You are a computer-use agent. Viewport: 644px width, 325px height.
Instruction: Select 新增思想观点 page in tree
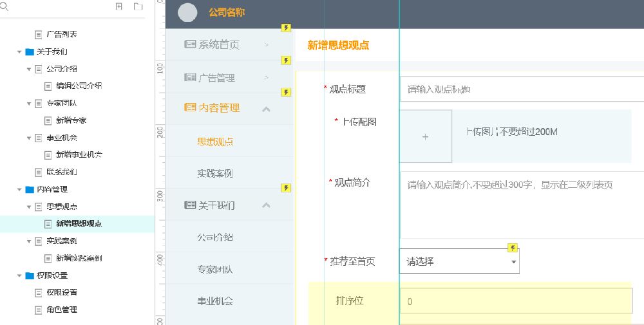[79, 224]
